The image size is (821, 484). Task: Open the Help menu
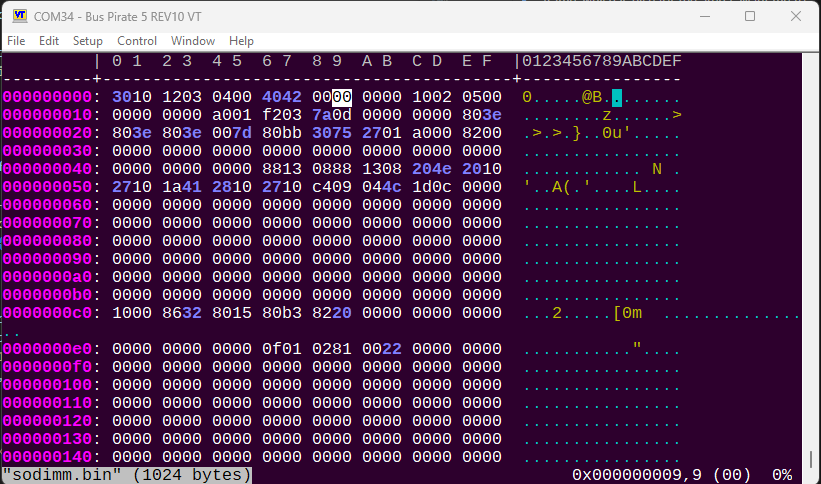click(241, 41)
